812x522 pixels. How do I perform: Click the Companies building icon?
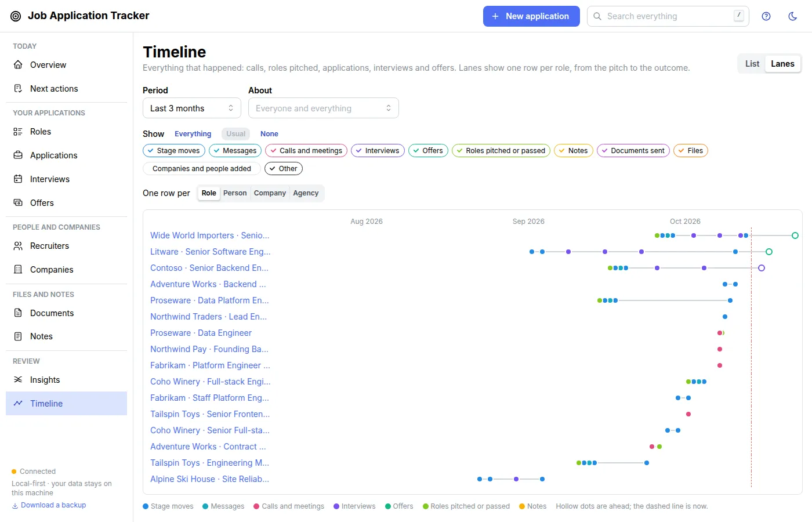[18, 270]
